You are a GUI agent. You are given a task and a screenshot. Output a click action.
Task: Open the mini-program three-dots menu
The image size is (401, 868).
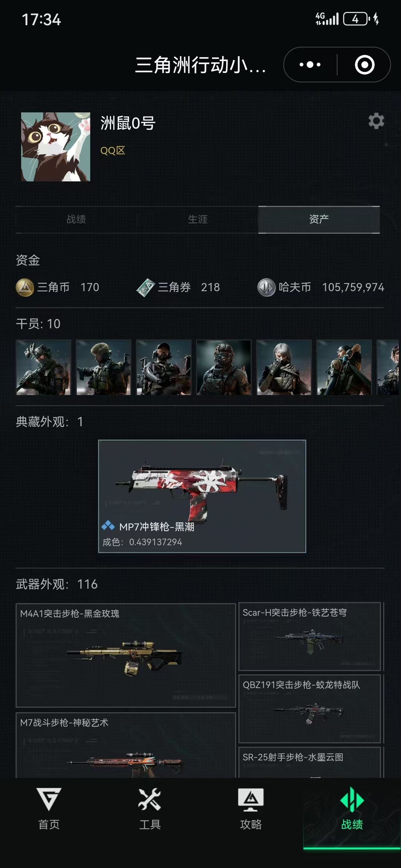pyautogui.click(x=310, y=65)
